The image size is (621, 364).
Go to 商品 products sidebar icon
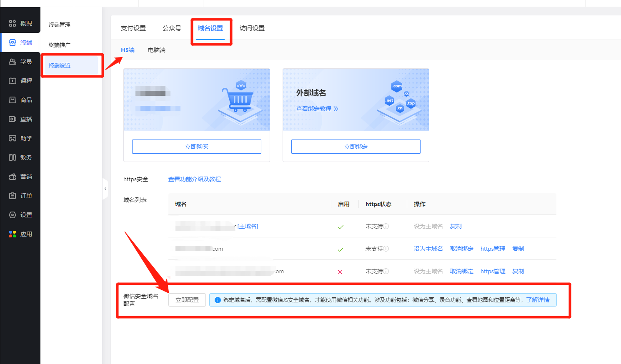point(13,100)
